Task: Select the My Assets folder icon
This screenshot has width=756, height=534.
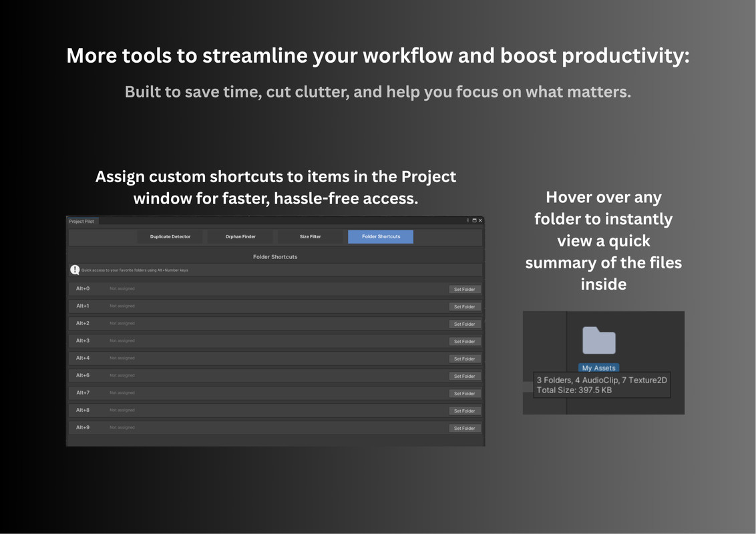Action: pyautogui.click(x=598, y=340)
